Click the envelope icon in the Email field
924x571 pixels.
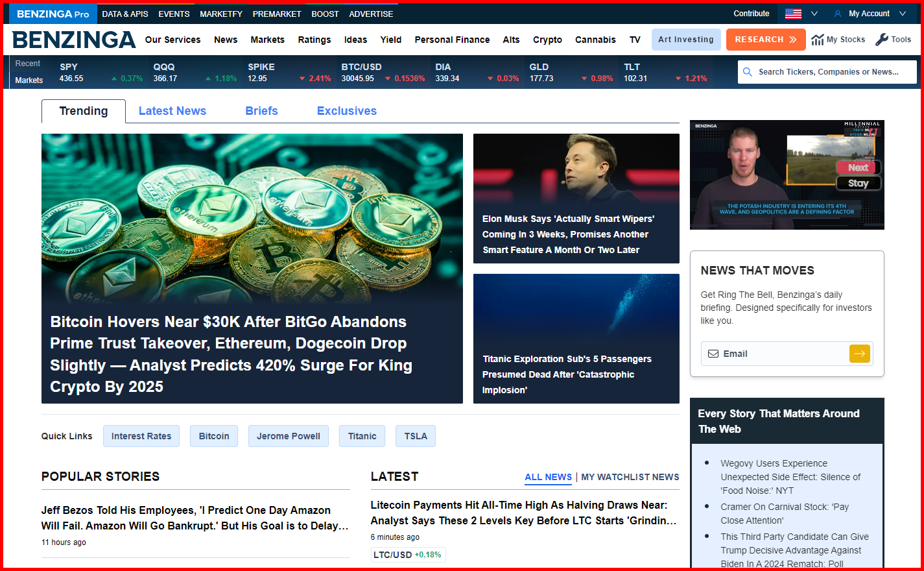(713, 354)
